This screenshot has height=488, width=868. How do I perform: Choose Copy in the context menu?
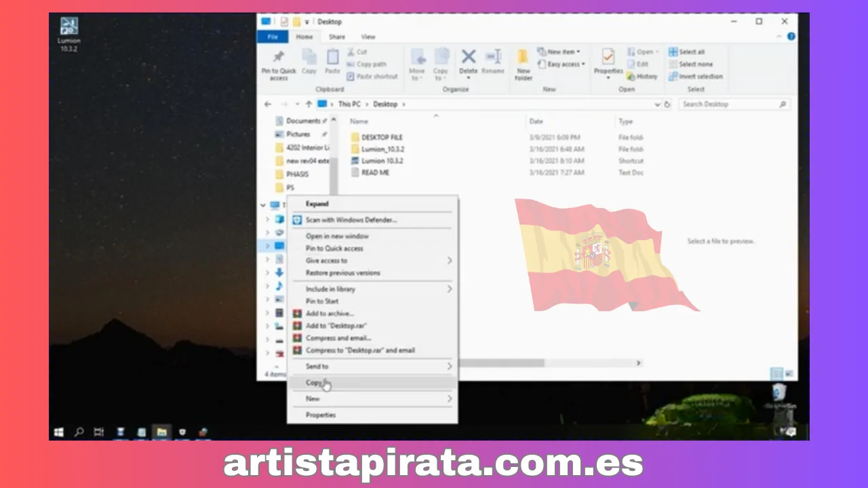372,383
